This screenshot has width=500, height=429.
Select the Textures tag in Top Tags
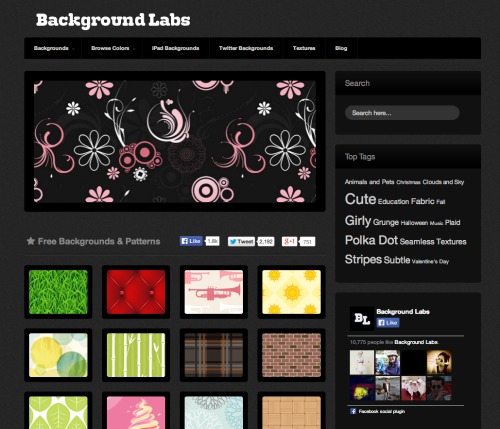451,242
